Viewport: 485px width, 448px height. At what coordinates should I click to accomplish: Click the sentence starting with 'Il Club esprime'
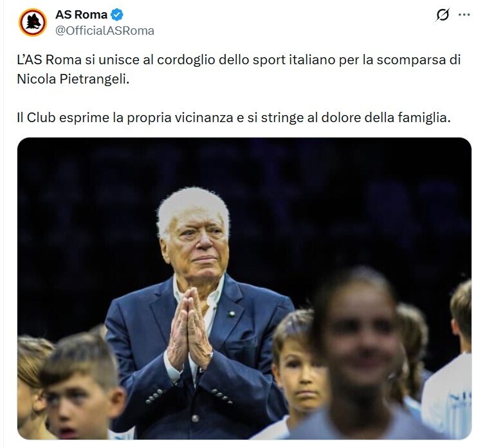(x=233, y=118)
